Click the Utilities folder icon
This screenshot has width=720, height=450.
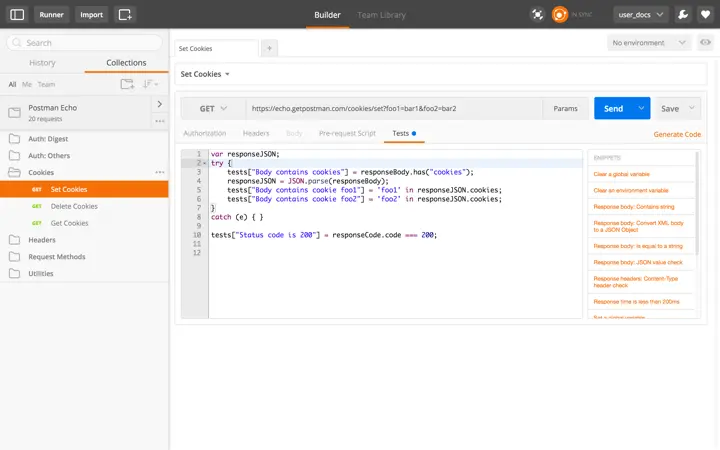click(14, 273)
